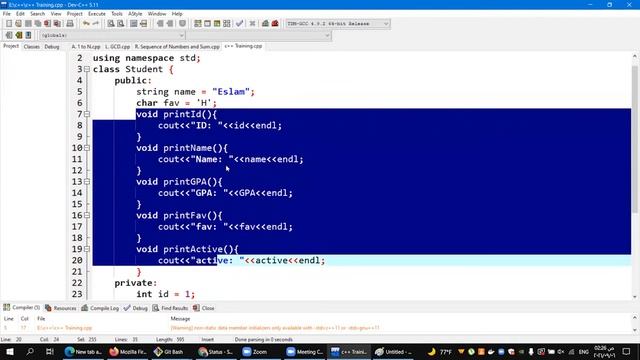This screenshot has height=360, width=640.
Task: Open the AStyle menu
Action: pyautogui.click(x=135, y=14)
